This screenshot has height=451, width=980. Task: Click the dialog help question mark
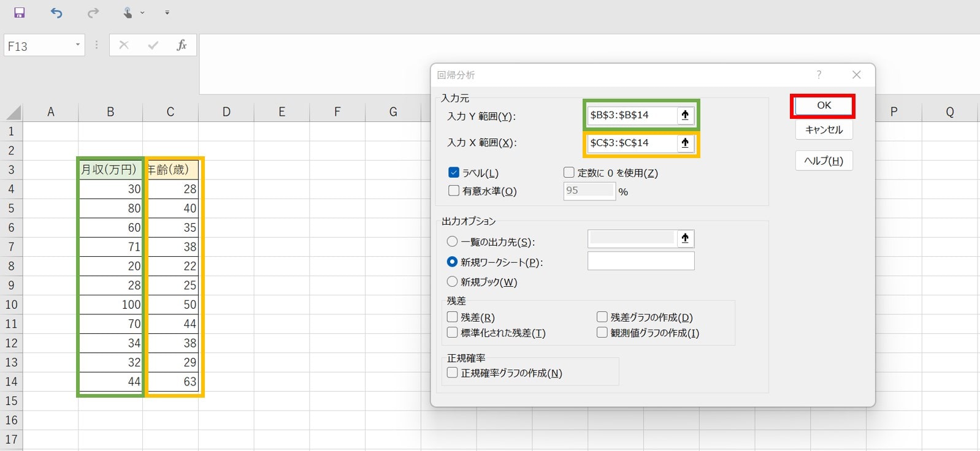[819, 75]
